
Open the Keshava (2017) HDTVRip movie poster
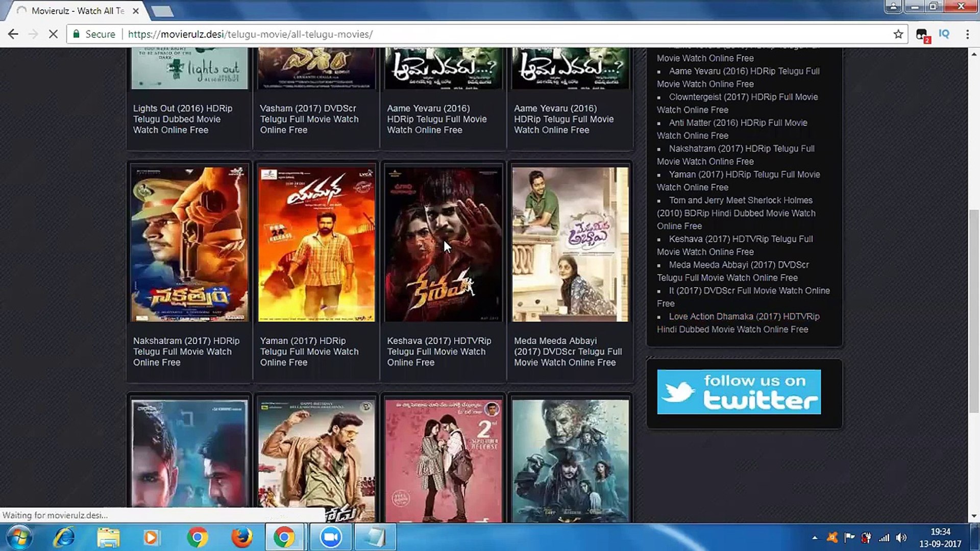click(x=443, y=244)
